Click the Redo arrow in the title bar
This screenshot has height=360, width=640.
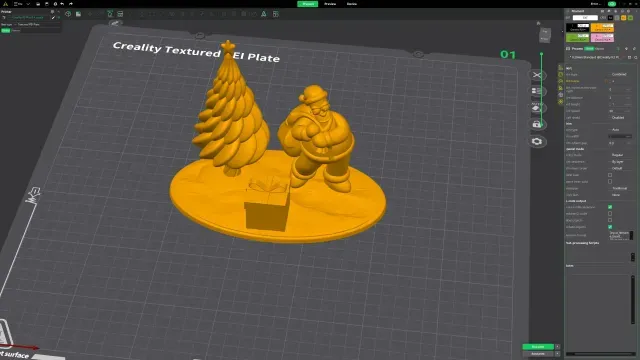point(71,4)
